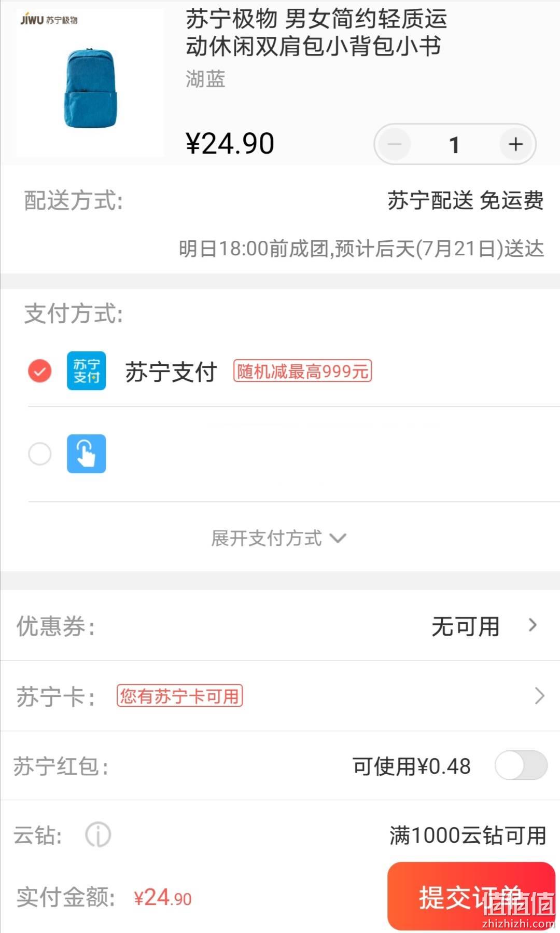The height and width of the screenshot is (933, 560).
Task: Click the JIWU 苏宁极物 brand logo
Action: point(49,20)
